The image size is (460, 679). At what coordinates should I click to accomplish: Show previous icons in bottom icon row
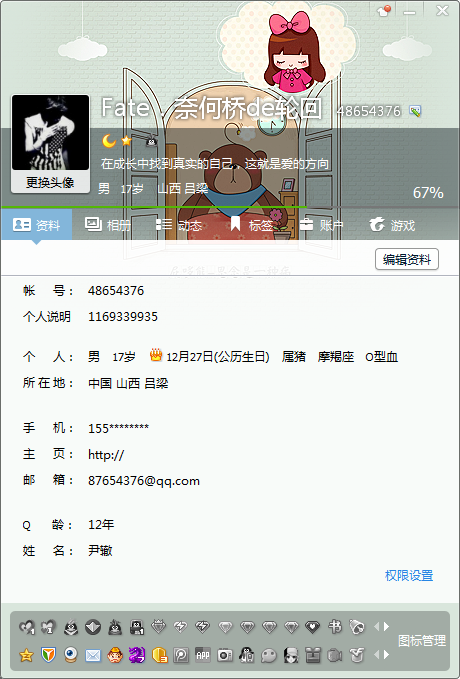tap(376, 655)
